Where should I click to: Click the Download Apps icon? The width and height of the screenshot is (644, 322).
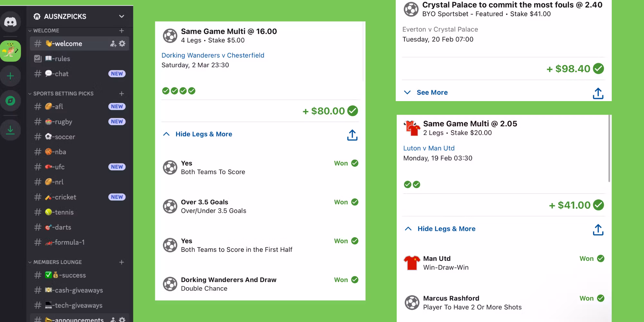tap(10, 130)
